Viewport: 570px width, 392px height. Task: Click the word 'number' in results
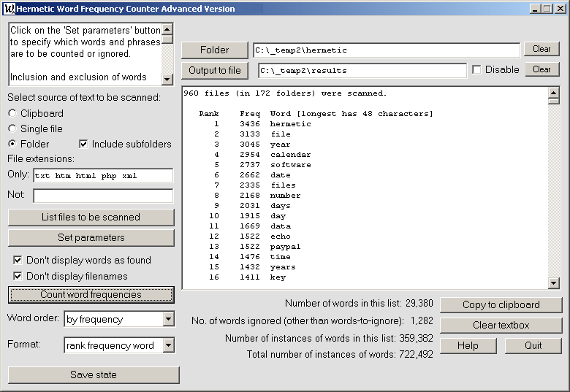[285, 196]
